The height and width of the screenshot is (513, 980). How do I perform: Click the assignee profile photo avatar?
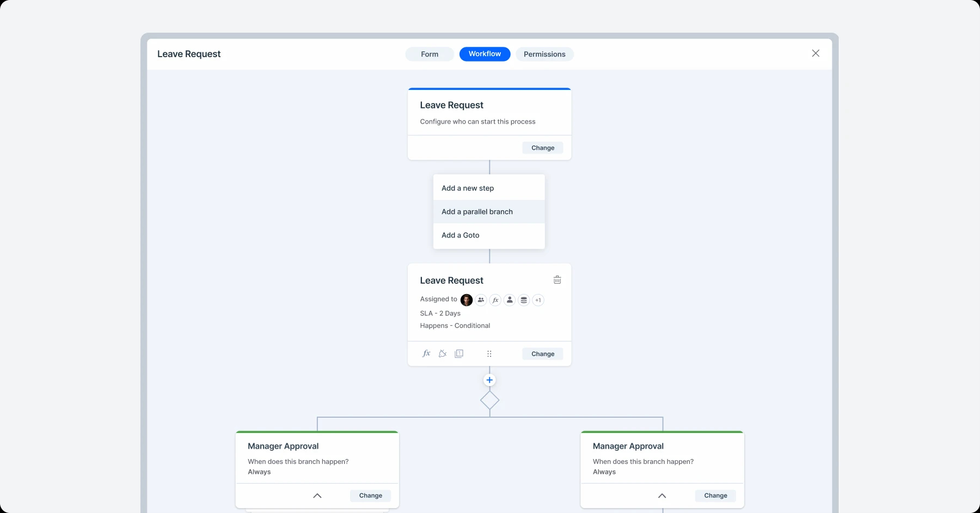click(x=467, y=300)
